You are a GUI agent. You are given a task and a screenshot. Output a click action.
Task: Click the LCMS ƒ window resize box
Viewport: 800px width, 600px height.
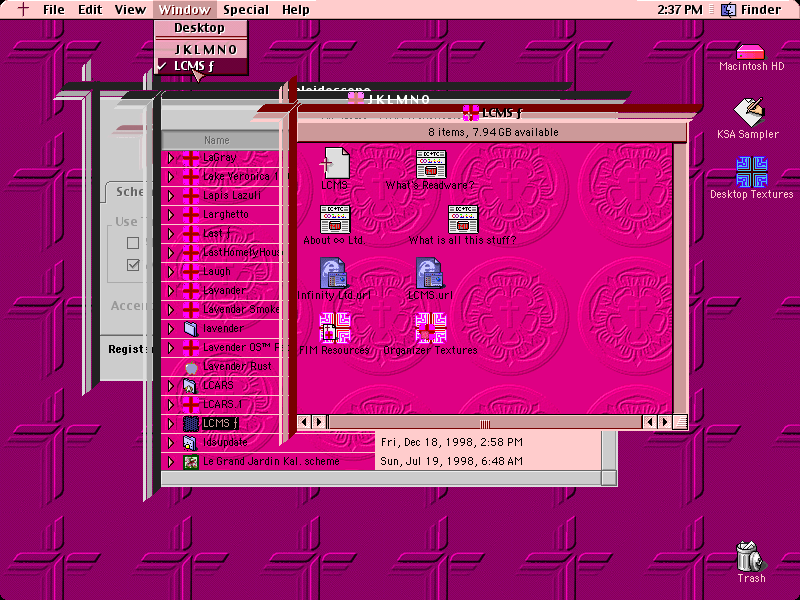pyautogui.click(x=680, y=422)
